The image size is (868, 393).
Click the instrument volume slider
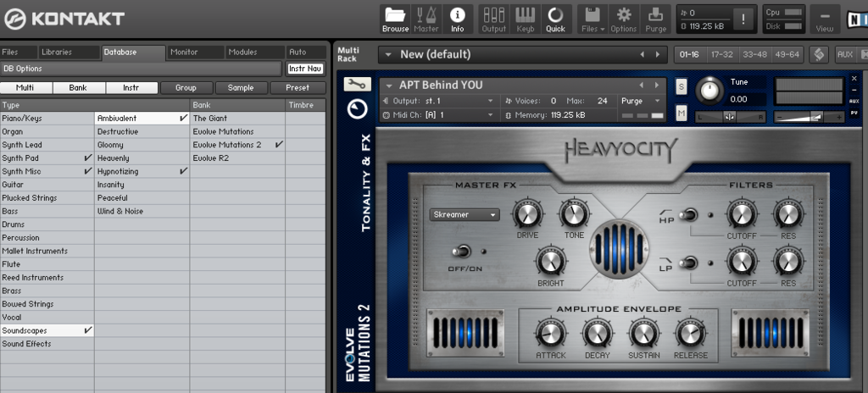pos(807,117)
